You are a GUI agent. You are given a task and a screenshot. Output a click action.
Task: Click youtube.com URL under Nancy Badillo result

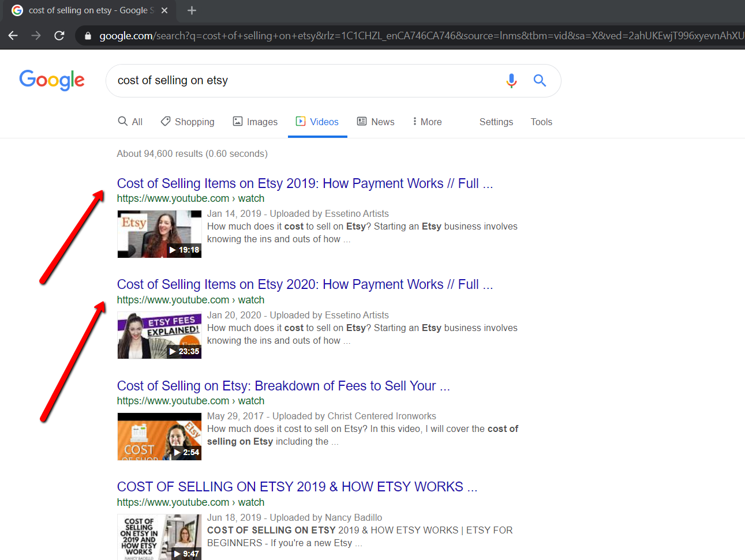pyautogui.click(x=190, y=502)
